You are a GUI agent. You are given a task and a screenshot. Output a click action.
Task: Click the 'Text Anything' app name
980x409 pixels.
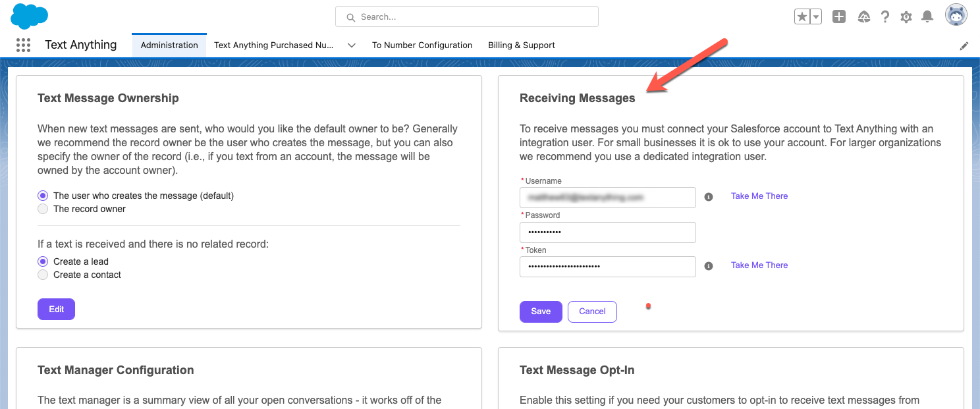point(81,45)
